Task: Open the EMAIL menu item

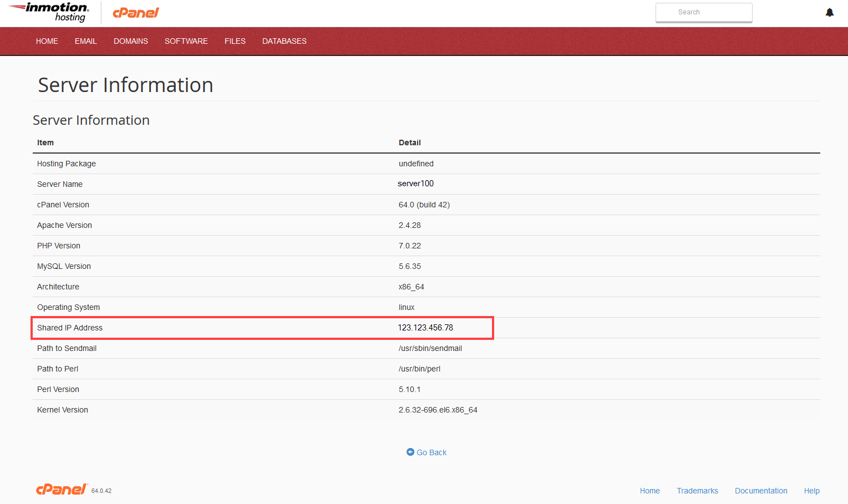Action: pyautogui.click(x=86, y=41)
